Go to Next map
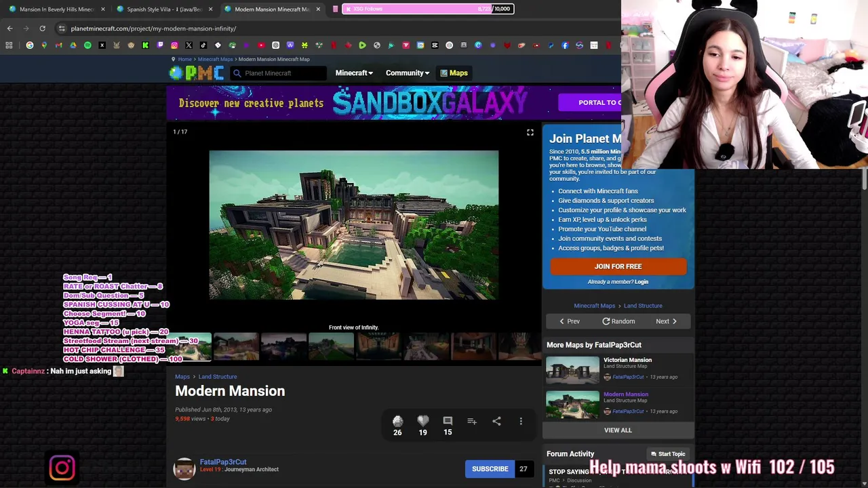This screenshot has height=488, width=868. [x=667, y=321]
